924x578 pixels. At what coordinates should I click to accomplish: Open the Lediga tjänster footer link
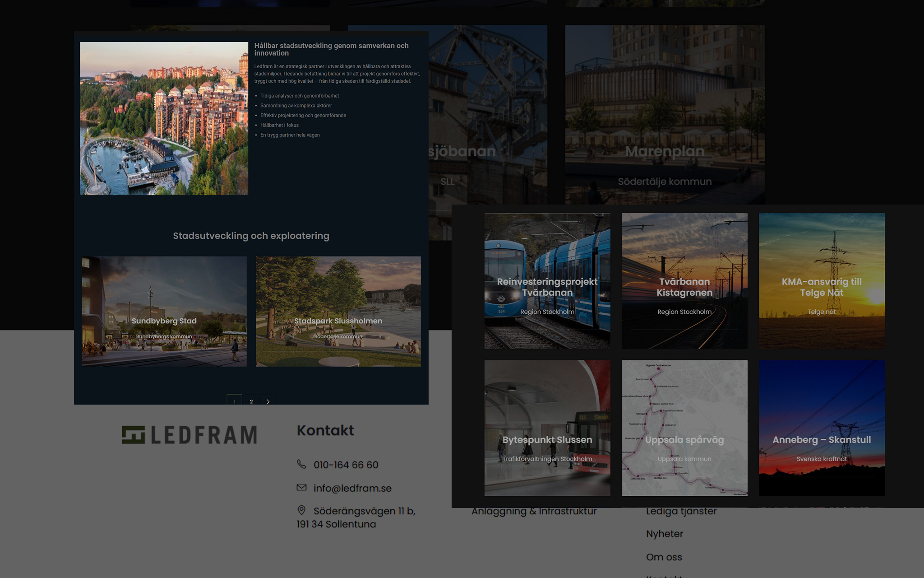pos(681,512)
